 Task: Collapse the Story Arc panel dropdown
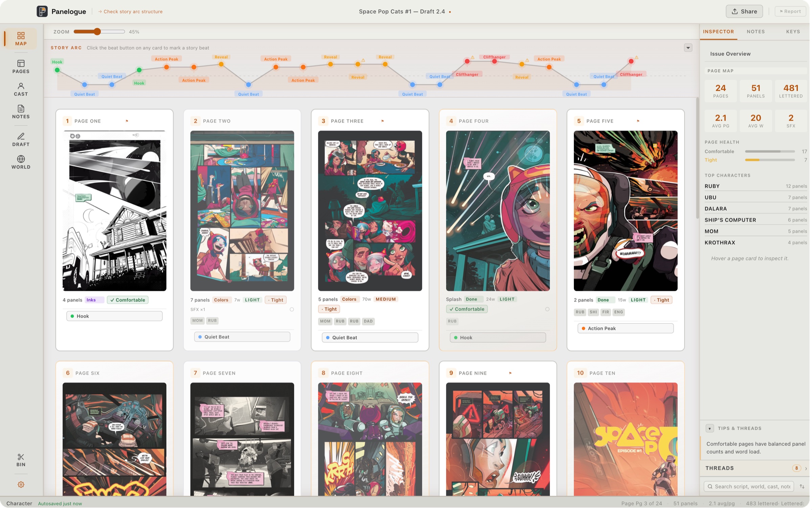tap(690, 48)
